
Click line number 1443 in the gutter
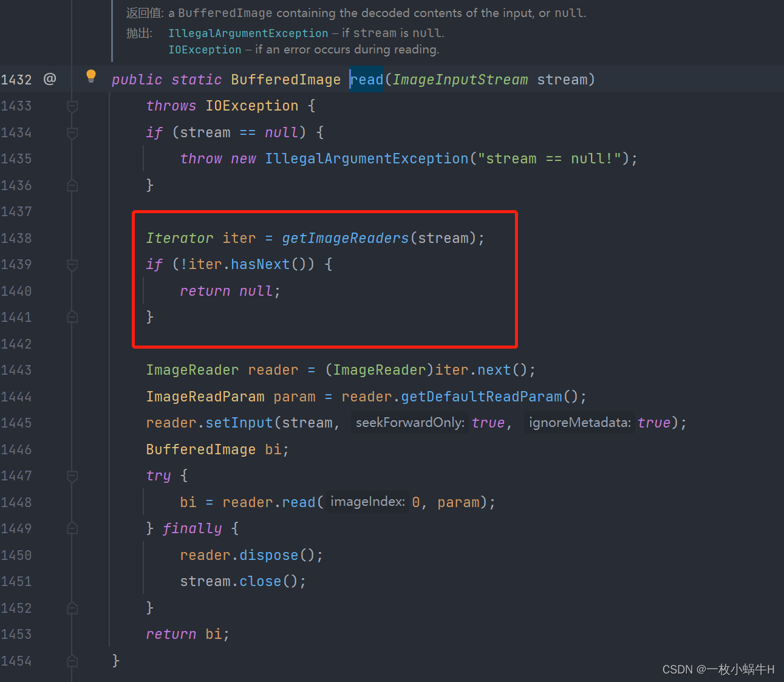tap(16, 370)
